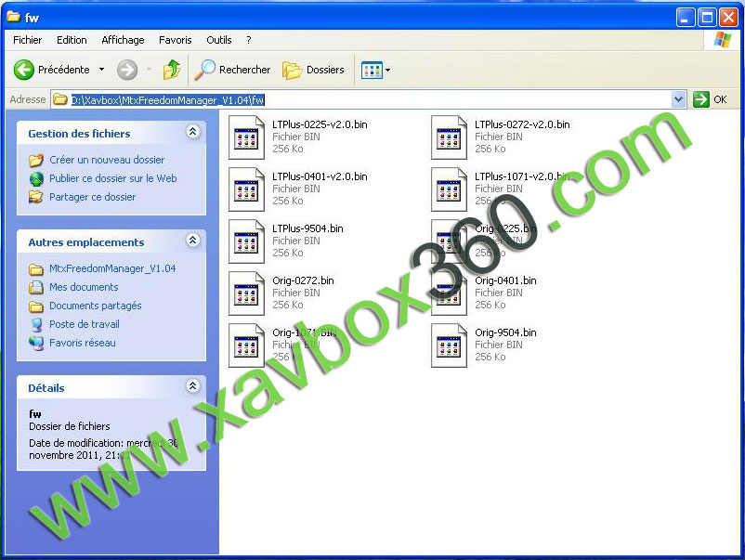Open the Edition menu

72,40
